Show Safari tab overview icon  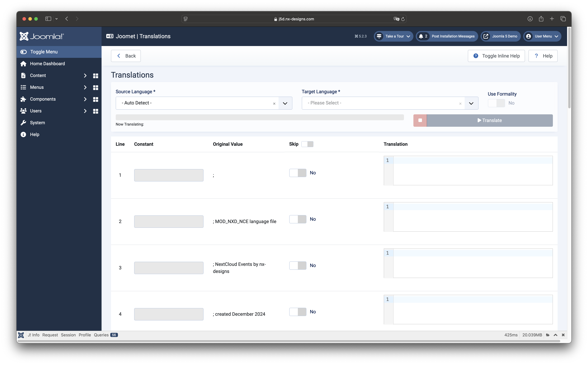tap(563, 19)
